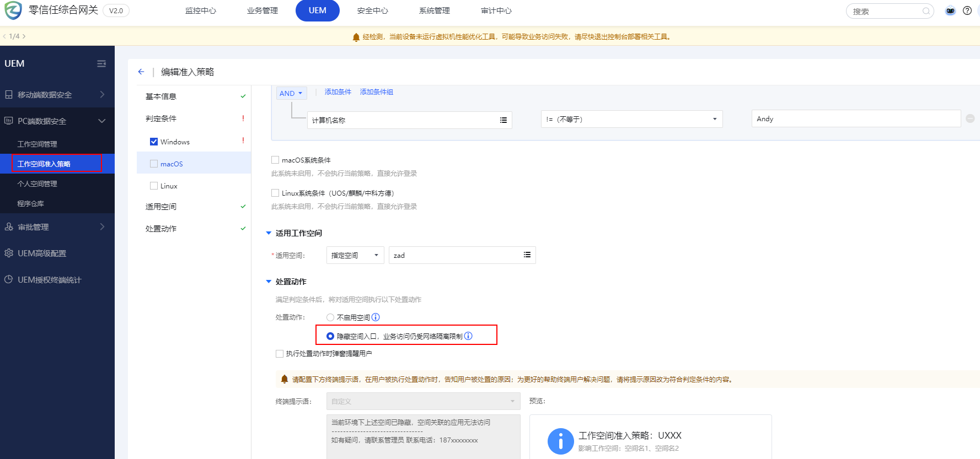Viewport: 980px width, 459px height.
Task: Remove condition using the minus icon
Action: 970,118
